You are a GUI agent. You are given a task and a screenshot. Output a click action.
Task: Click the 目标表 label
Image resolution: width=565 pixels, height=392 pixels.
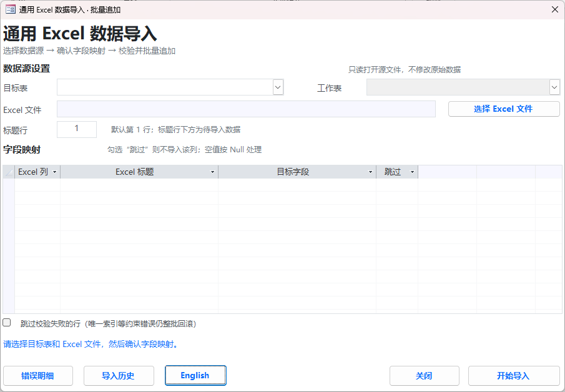pos(15,88)
